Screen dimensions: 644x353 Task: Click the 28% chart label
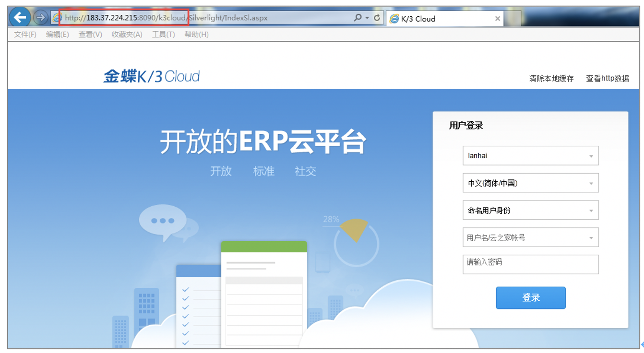tap(331, 220)
